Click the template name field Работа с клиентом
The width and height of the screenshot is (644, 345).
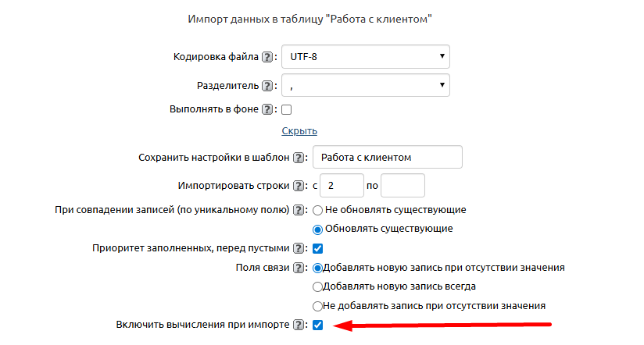click(387, 157)
